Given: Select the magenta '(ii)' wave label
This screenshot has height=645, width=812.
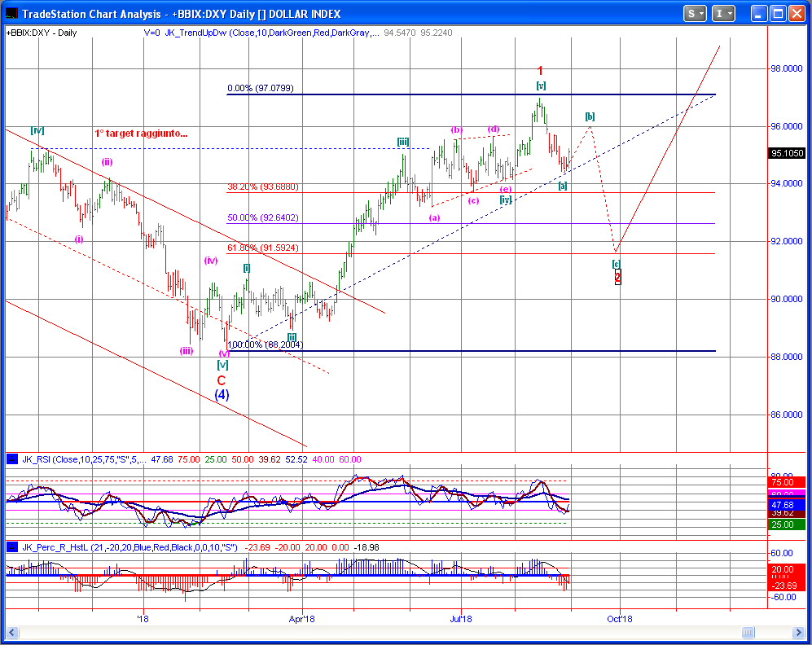Looking at the screenshot, I should pyautogui.click(x=107, y=161).
